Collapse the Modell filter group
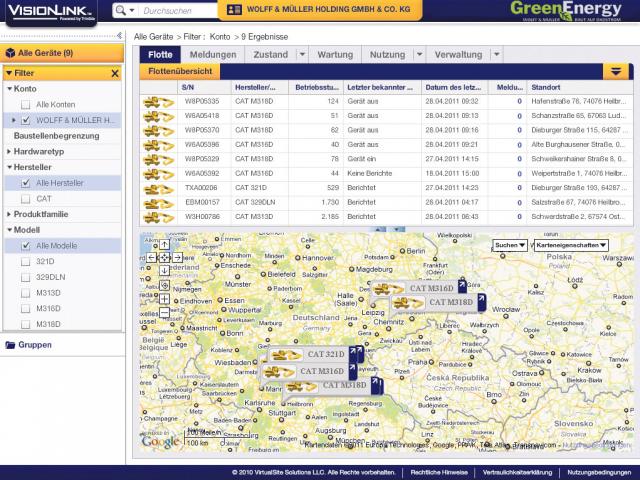The height and width of the screenshot is (480, 640). 9,230
